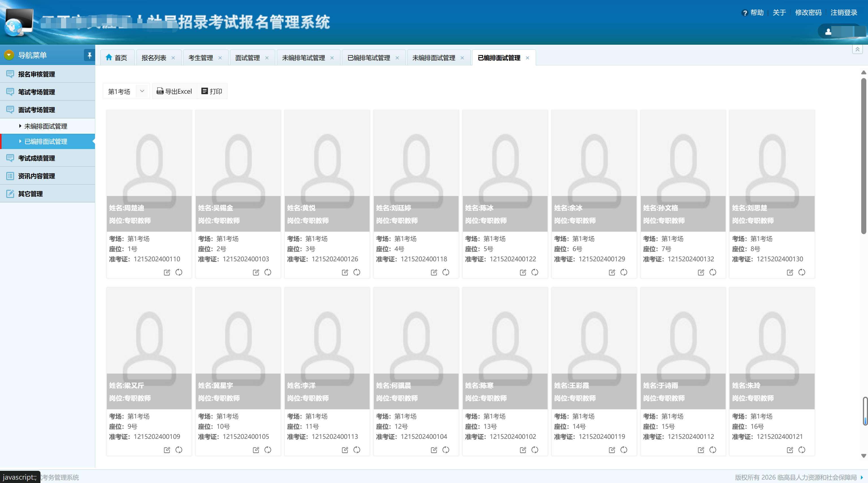
Task: Click 修改密码 to change password
Action: [808, 12]
